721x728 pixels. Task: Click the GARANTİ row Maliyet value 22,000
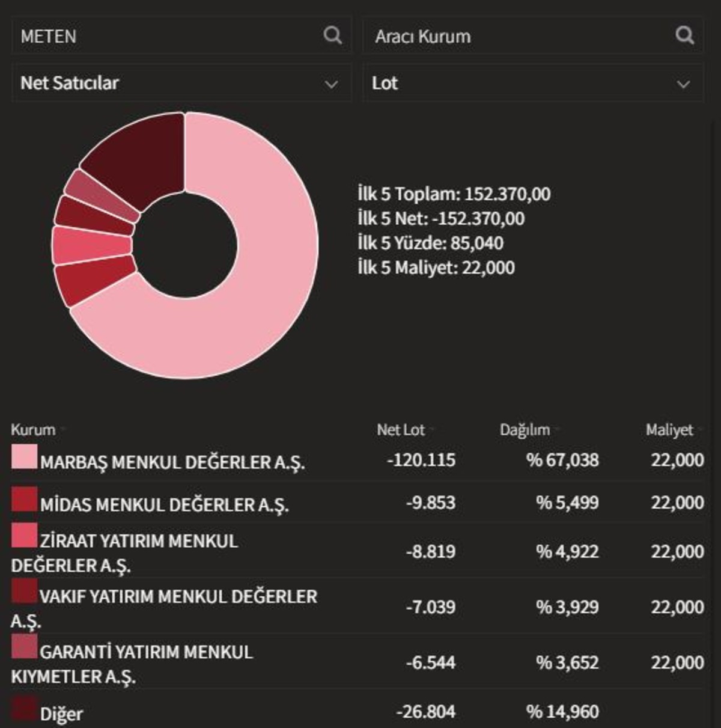pyautogui.click(x=677, y=663)
